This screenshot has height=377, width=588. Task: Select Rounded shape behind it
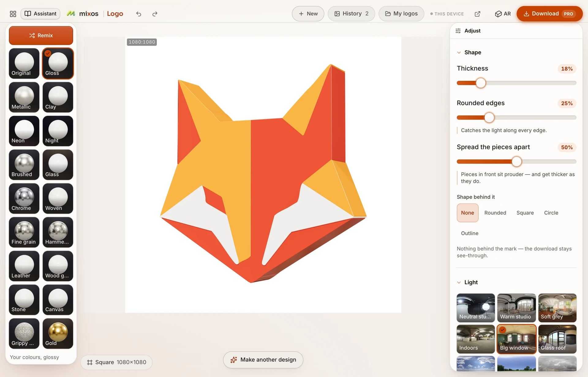[495, 213]
